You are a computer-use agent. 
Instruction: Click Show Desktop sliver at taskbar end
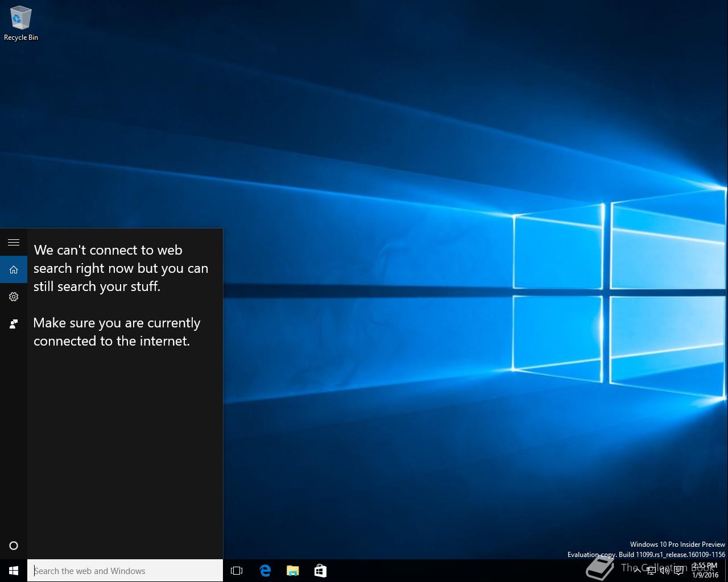tap(726, 571)
